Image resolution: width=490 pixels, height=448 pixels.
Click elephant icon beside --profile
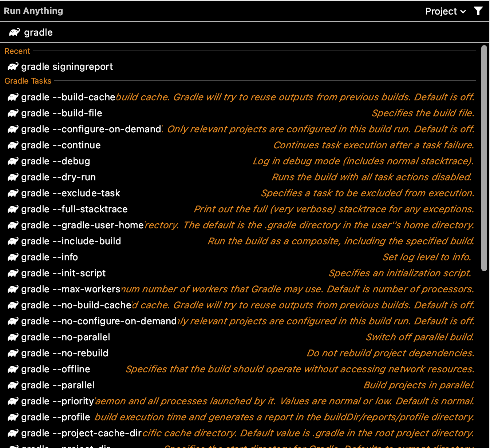pos(13,417)
